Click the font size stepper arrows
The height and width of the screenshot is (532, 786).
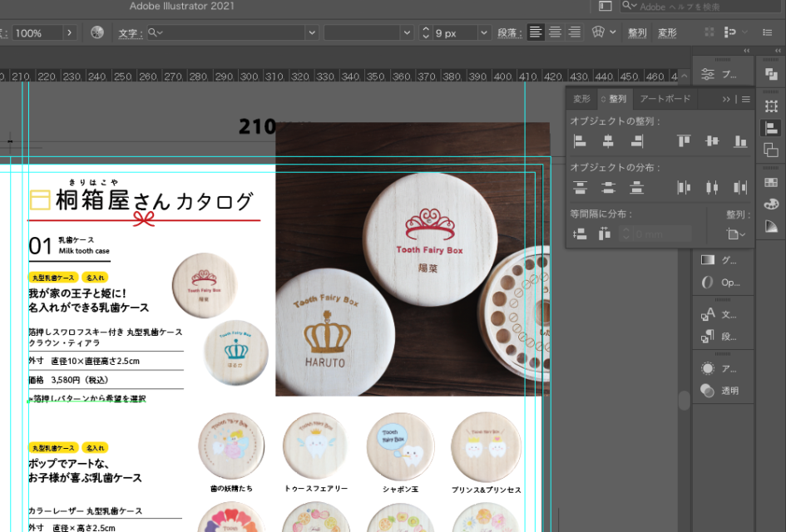coord(426,32)
